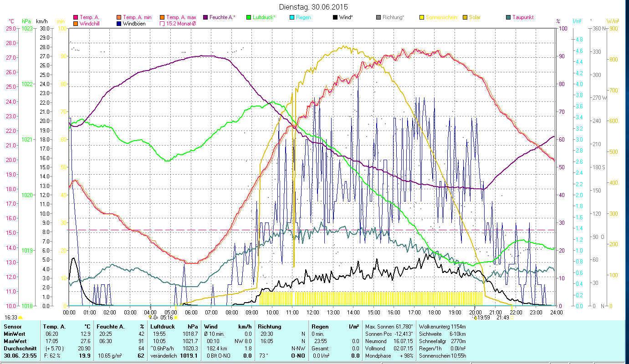The width and height of the screenshot is (629, 364).
Task: Click the 'veränderlich' pressure trend text
Action: point(164,356)
